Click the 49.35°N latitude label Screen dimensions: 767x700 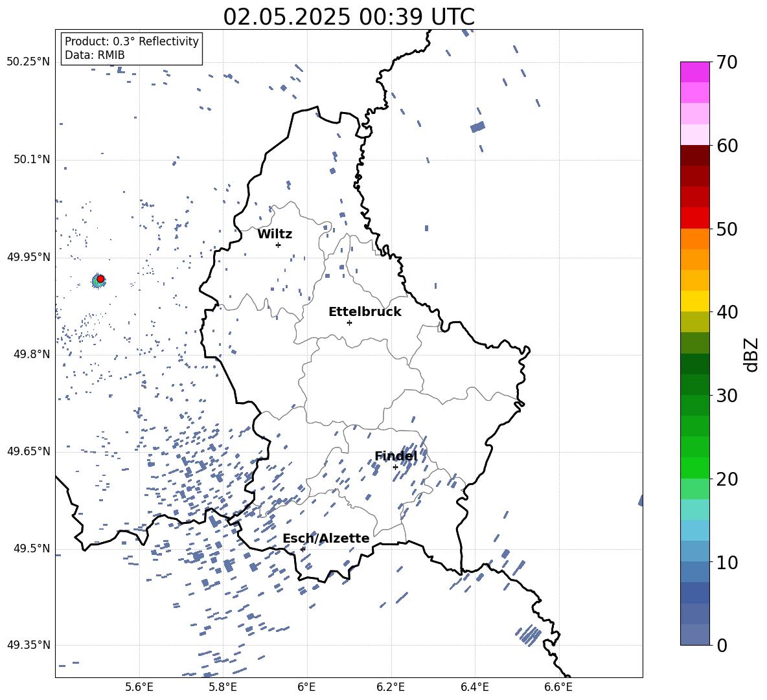pos(29,645)
